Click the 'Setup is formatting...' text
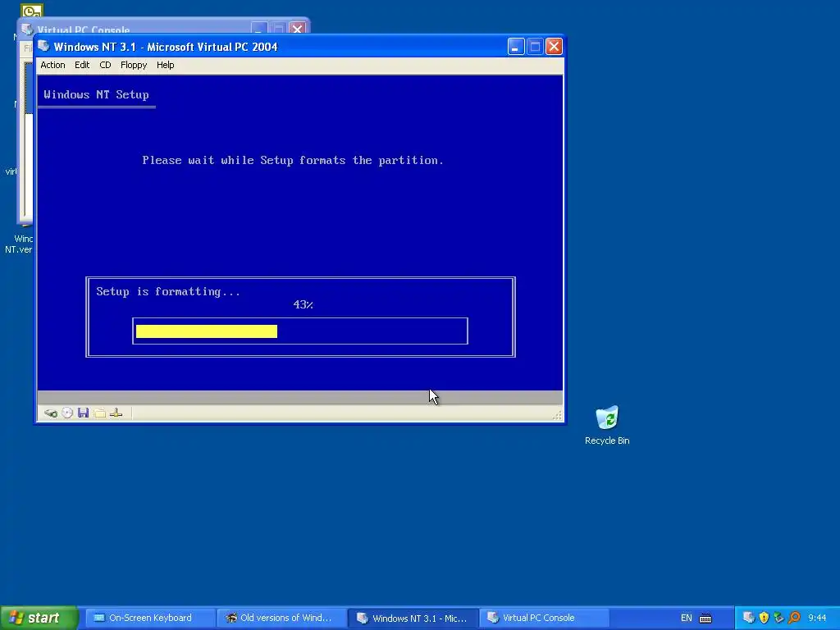 coord(168,291)
